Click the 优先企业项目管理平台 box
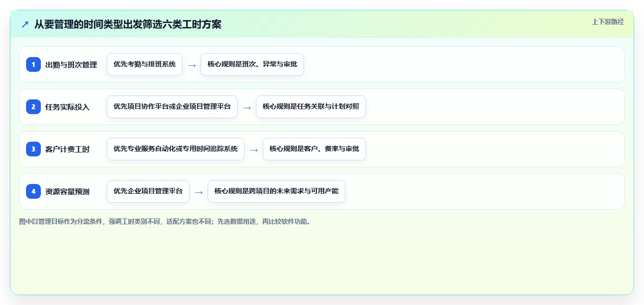The height and width of the screenshot is (305, 644). [x=148, y=191]
